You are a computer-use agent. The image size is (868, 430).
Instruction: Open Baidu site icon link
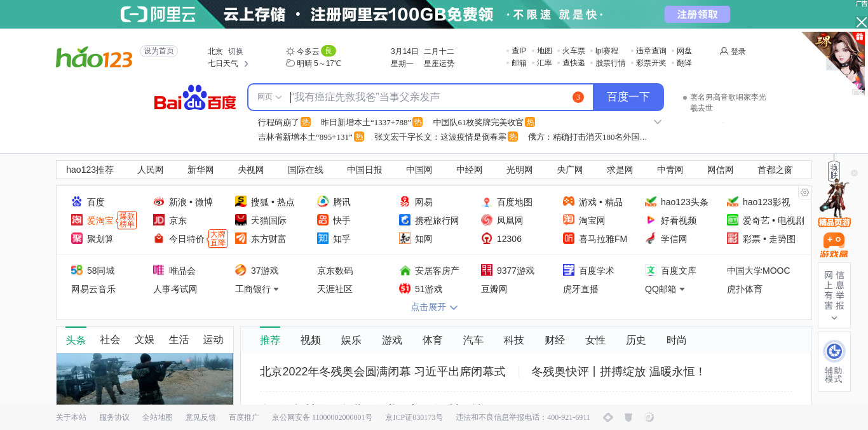[x=77, y=202]
